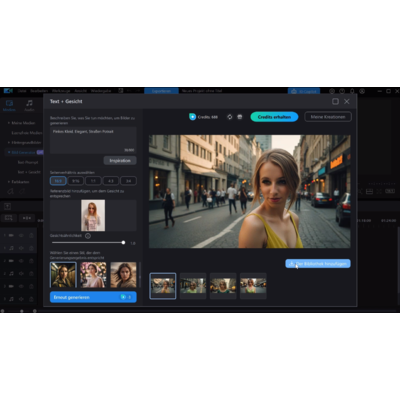Select Text + Gesicht in the media tree
This screenshot has width=400, height=400.
[29, 172]
